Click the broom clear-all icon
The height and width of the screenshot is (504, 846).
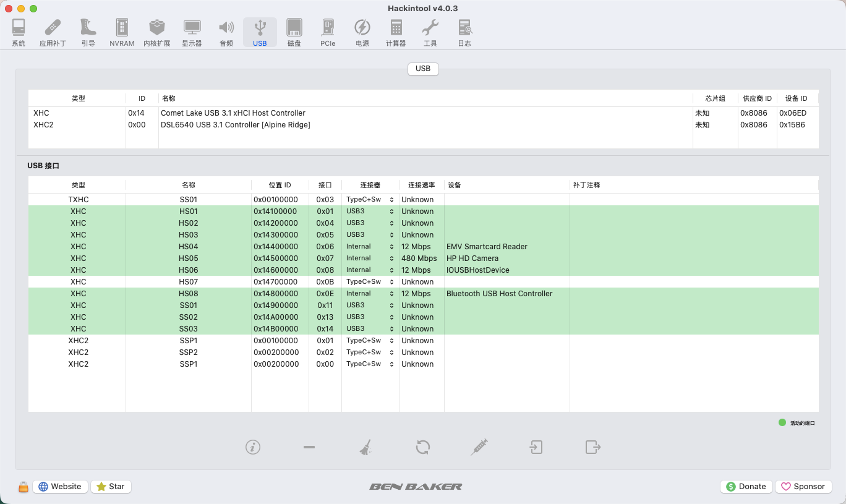[365, 447]
